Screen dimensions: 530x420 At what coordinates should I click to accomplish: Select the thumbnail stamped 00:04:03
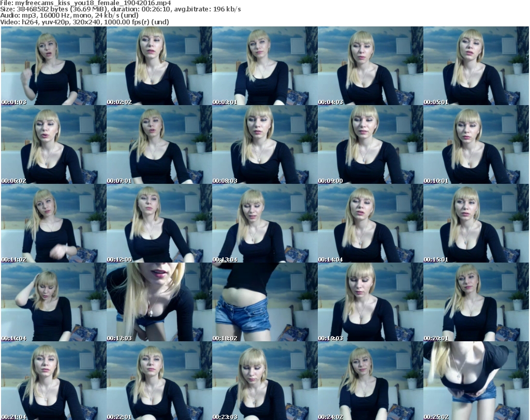(371, 66)
